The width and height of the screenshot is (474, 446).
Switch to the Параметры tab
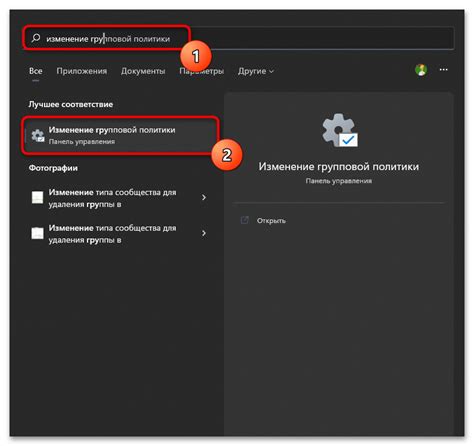tap(202, 71)
